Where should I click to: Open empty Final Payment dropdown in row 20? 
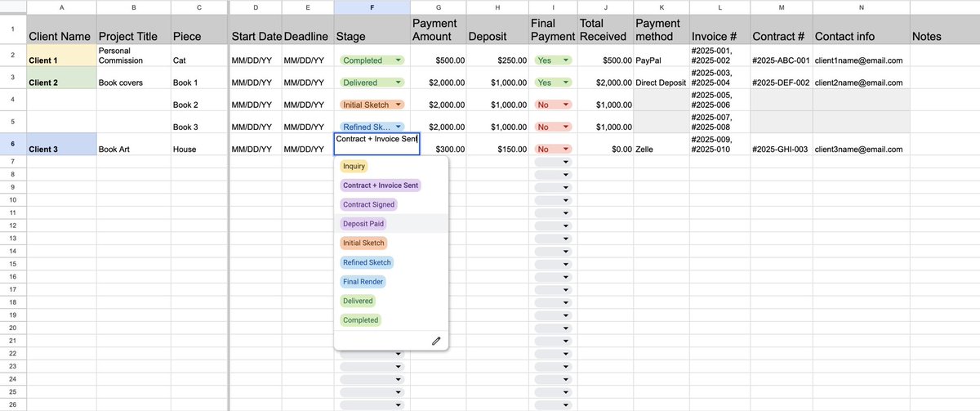553,328
